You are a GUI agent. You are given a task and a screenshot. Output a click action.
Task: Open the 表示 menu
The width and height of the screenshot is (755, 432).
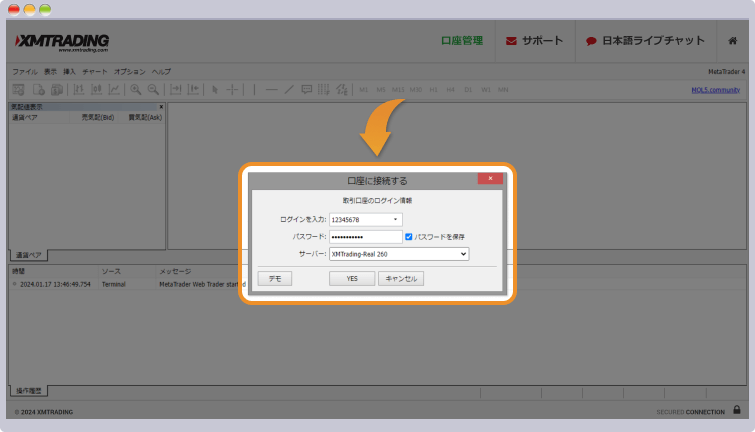[x=50, y=72]
